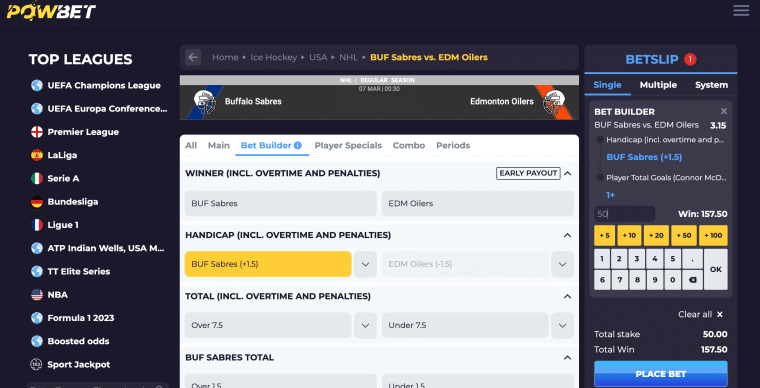Image resolution: width=760 pixels, height=388 pixels.
Task: Switch to the Combo tab
Action: click(x=409, y=145)
